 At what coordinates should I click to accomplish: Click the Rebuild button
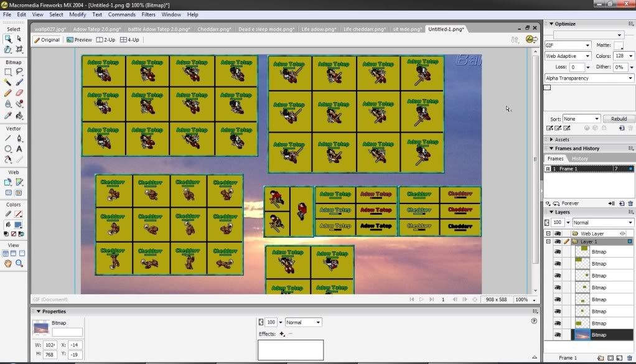tap(619, 118)
